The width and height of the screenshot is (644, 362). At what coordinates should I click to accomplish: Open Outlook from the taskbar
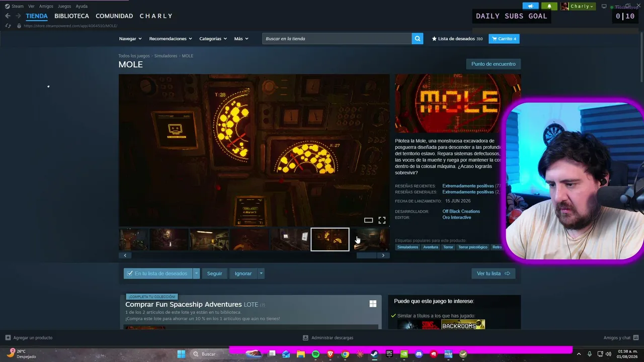click(x=286, y=354)
